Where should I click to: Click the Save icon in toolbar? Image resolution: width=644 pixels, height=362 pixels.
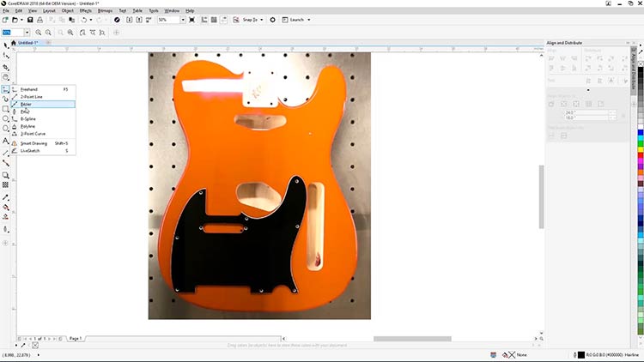pyautogui.click(x=30, y=20)
